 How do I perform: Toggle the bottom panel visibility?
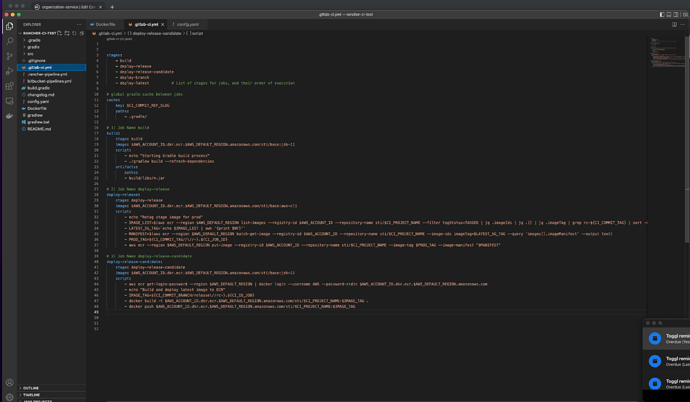670,15
